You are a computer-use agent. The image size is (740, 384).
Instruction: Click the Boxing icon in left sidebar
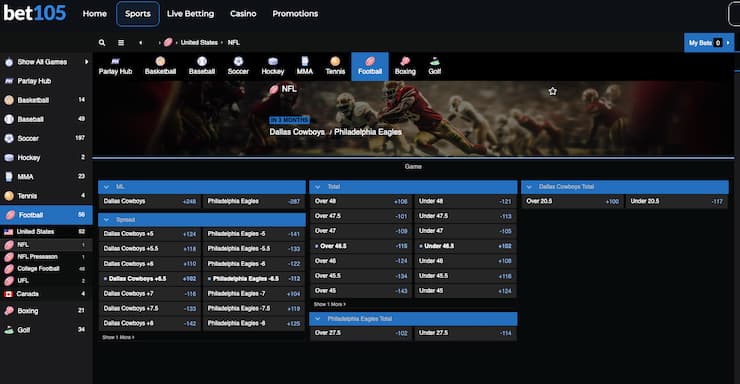coord(9,311)
